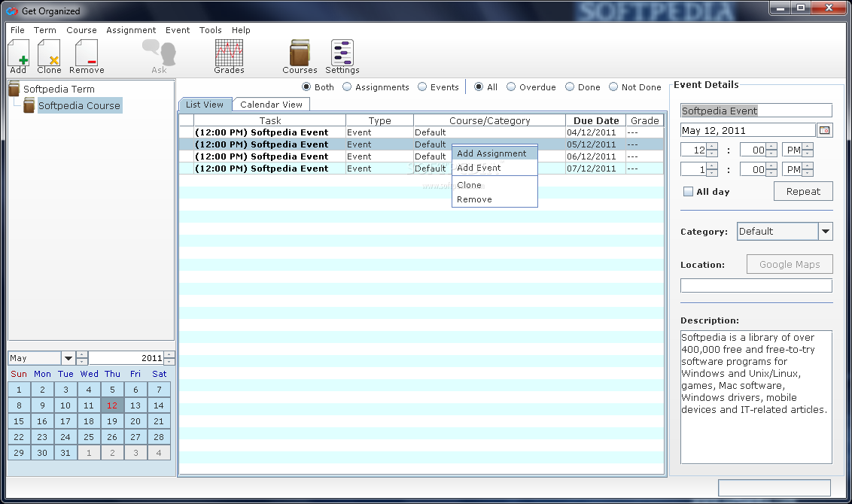
Task: Click the Description text area
Action: point(756,397)
